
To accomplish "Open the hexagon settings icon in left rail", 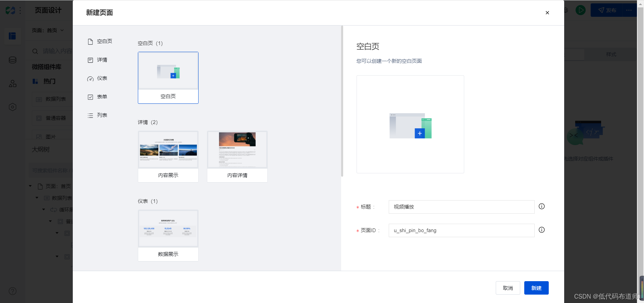I will click(12, 107).
